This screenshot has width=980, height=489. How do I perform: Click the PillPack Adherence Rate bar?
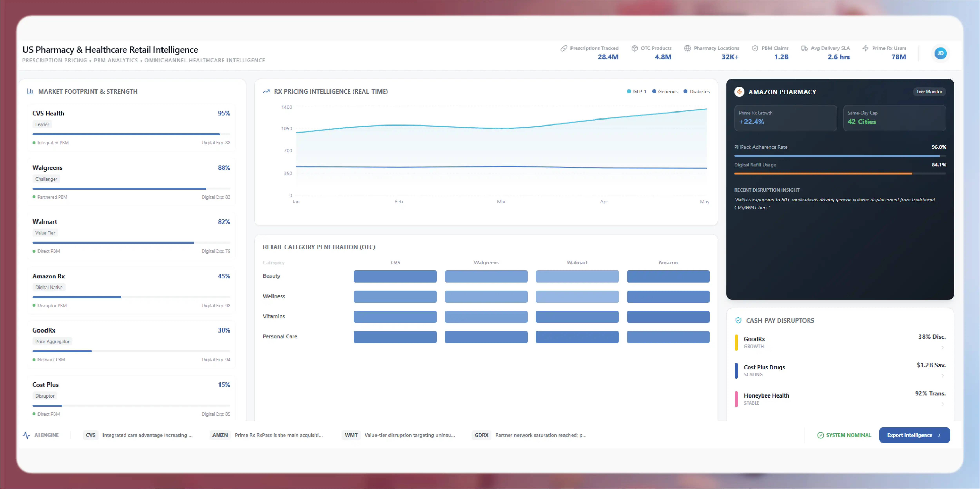coord(840,156)
